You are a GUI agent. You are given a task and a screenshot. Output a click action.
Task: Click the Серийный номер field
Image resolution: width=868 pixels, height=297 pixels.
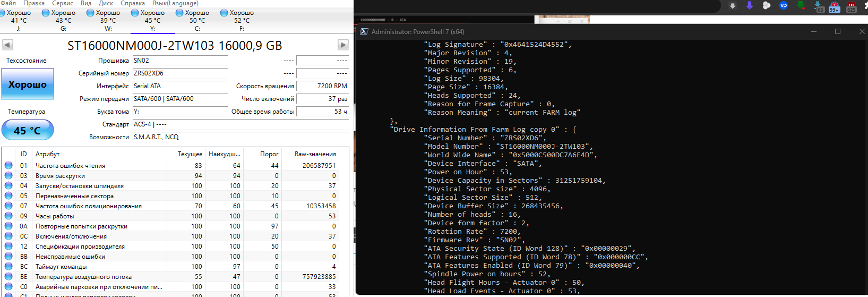tap(180, 73)
